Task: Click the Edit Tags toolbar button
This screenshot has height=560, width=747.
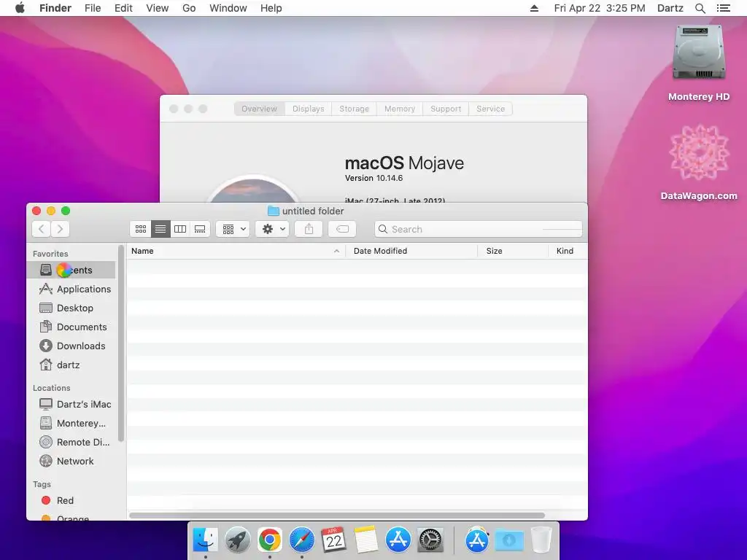Action: [x=342, y=229]
